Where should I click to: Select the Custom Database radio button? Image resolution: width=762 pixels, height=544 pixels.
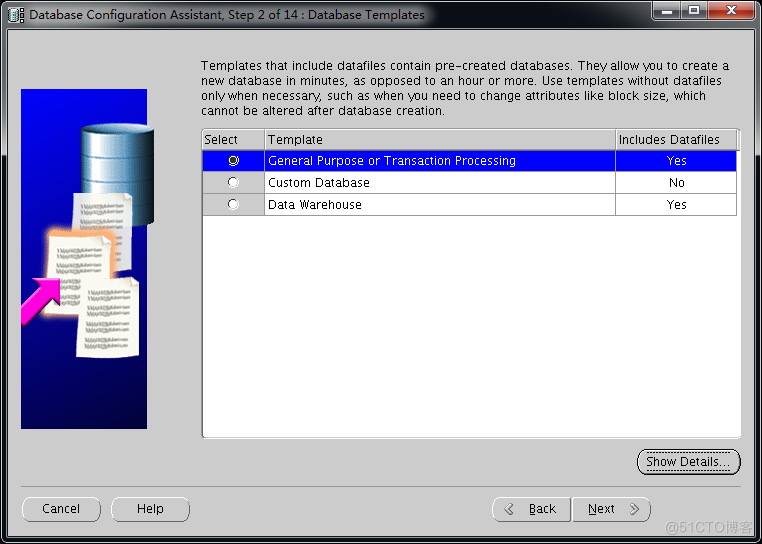pos(233,182)
